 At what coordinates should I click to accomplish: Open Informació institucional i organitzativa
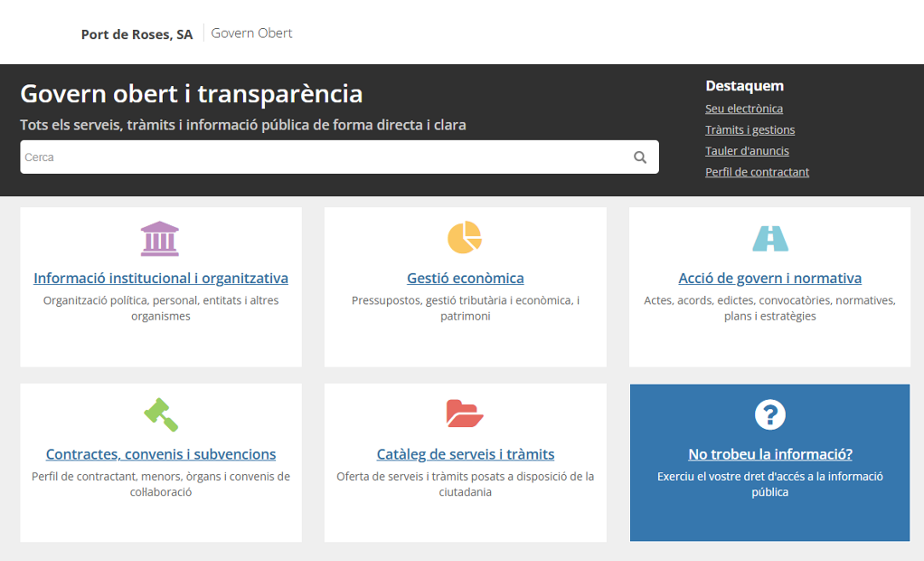pos(161,278)
